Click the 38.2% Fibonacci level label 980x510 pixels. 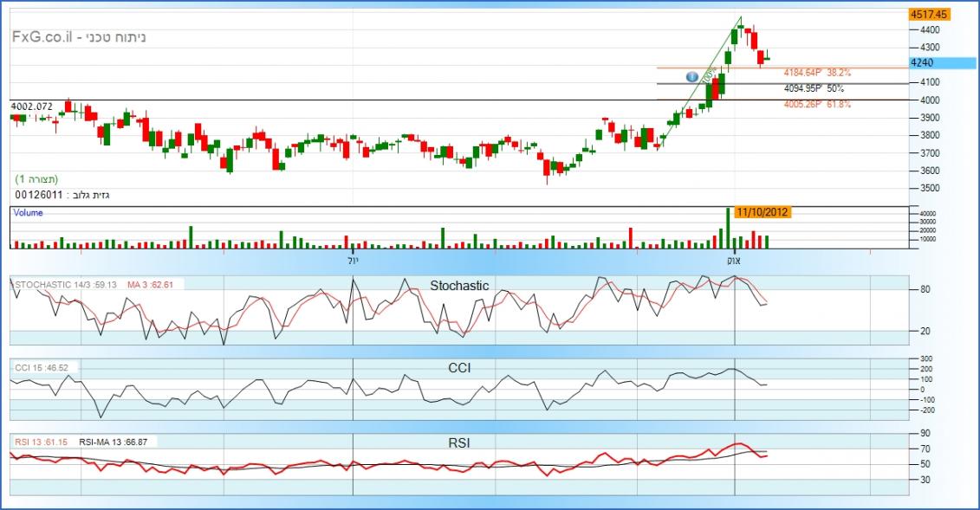(816, 74)
